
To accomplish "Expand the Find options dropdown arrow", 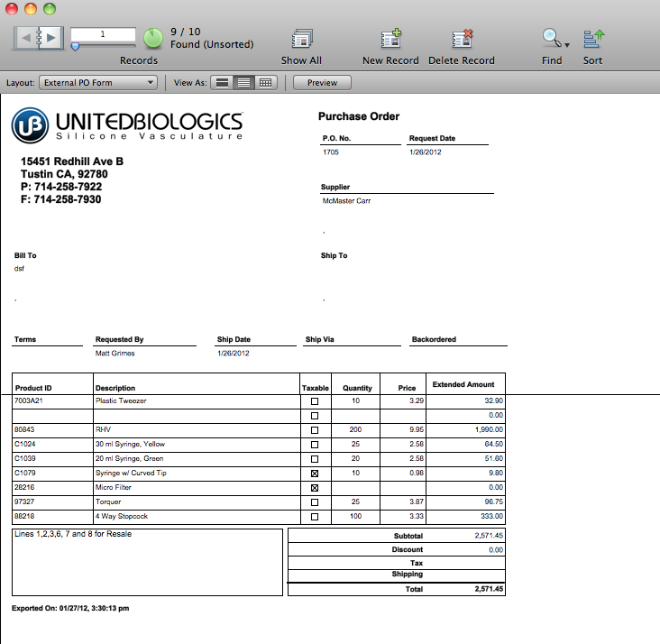I will point(566,43).
